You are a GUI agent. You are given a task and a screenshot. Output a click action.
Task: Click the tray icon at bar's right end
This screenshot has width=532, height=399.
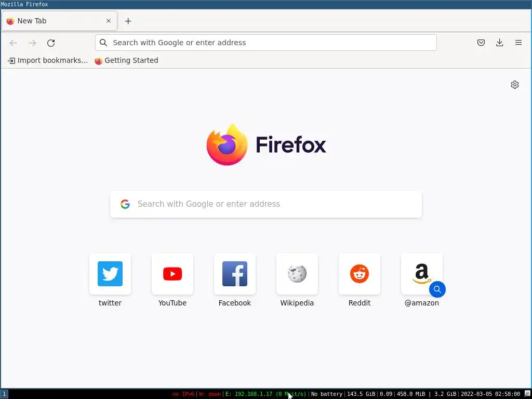point(527,394)
